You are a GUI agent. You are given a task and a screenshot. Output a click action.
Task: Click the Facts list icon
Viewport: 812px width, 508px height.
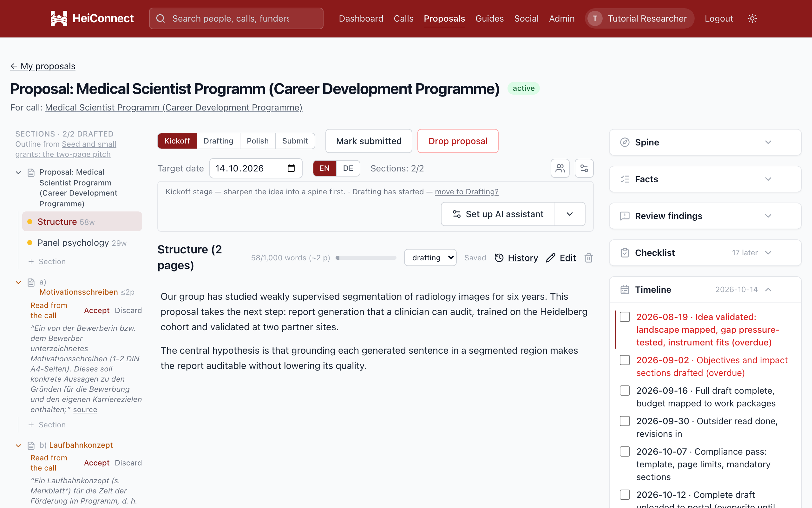pos(625,179)
